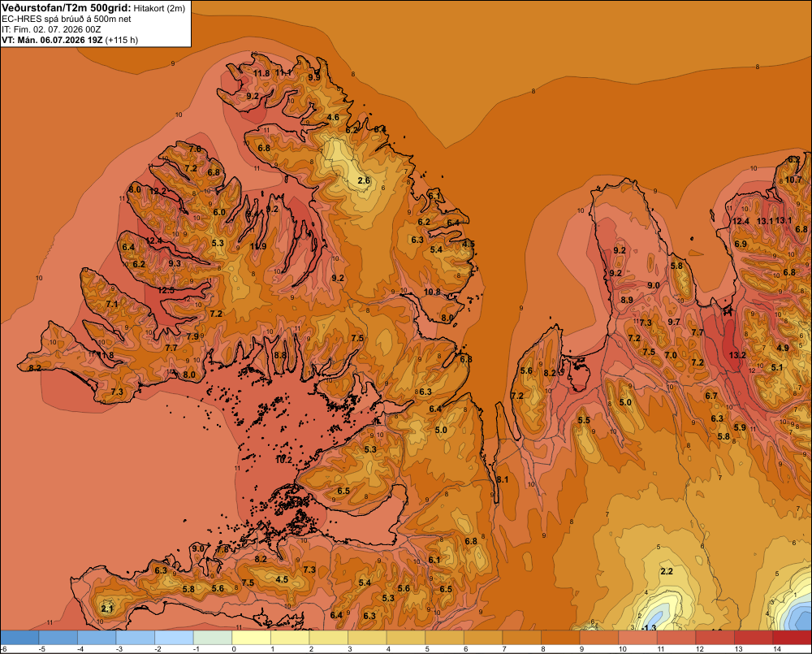This screenshot has width=812, height=654.
Task: Select the orange legend swatch between 7 and 8
Action: click(x=521, y=637)
